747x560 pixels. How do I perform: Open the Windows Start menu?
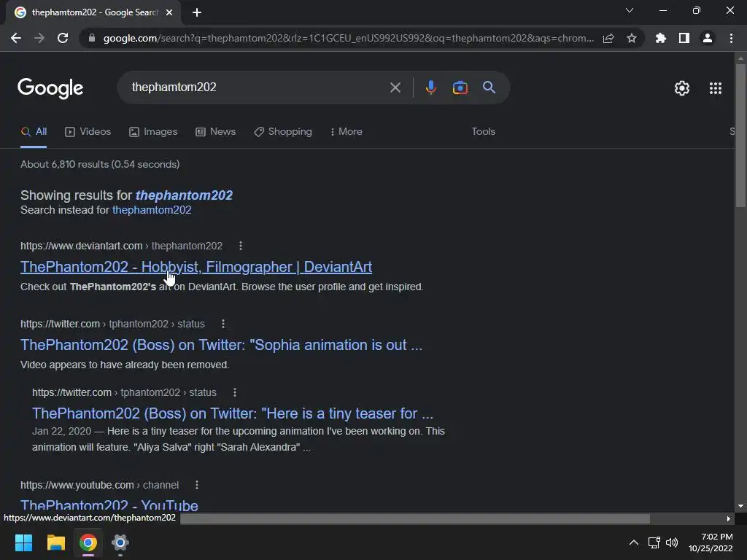tap(23, 542)
